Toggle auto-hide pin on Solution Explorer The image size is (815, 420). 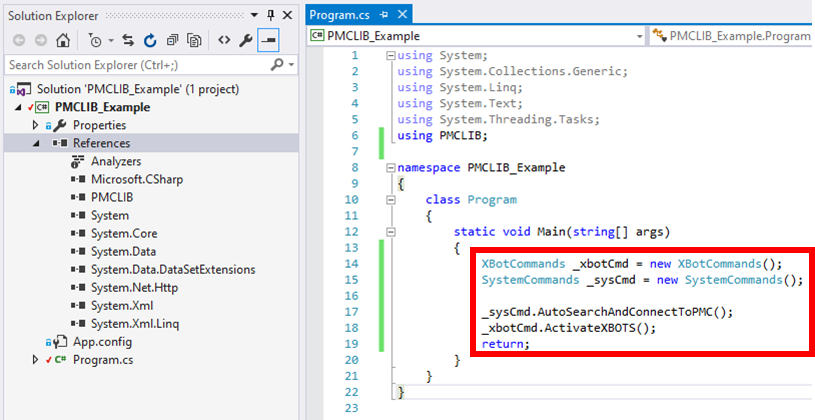click(x=270, y=15)
